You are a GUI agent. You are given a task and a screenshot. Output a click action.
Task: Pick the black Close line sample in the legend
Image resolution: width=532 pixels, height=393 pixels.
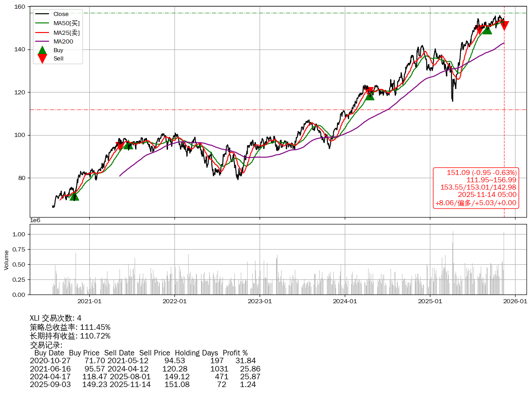point(42,14)
